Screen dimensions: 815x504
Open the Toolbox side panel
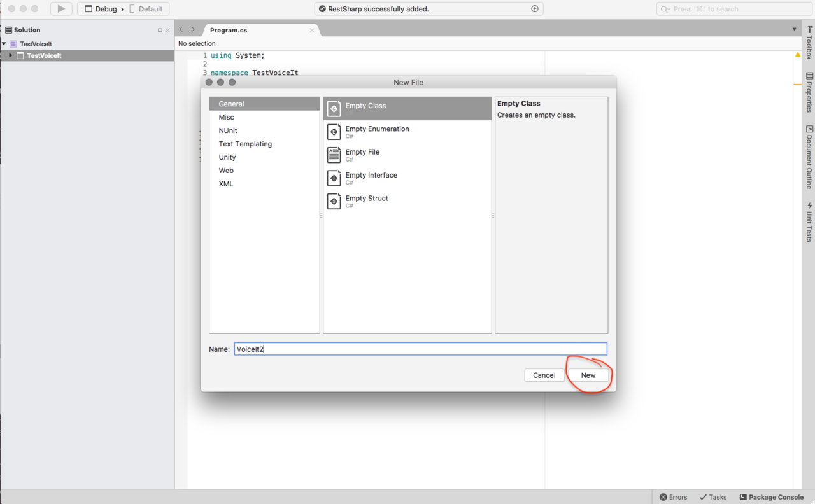809,43
